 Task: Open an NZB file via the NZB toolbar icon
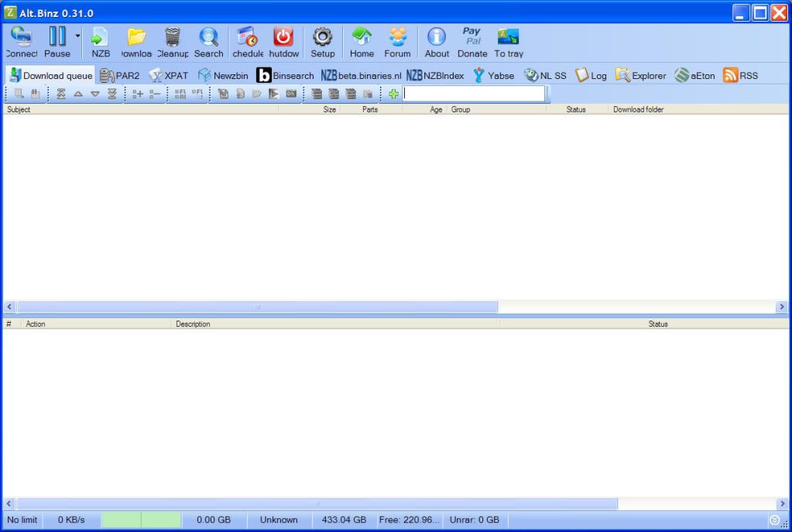[99, 41]
